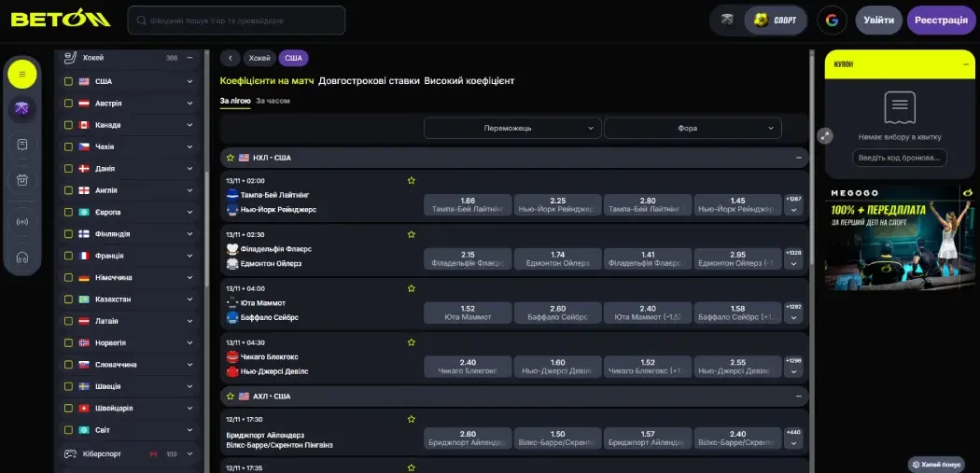The height and width of the screenshot is (473, 980).
Task: Click the expand arrows icon beside the coupon panel
Action: click(x=825, y=135)
